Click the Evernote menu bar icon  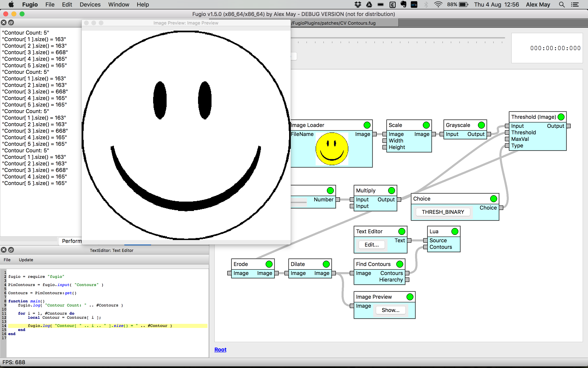point(403,5)
